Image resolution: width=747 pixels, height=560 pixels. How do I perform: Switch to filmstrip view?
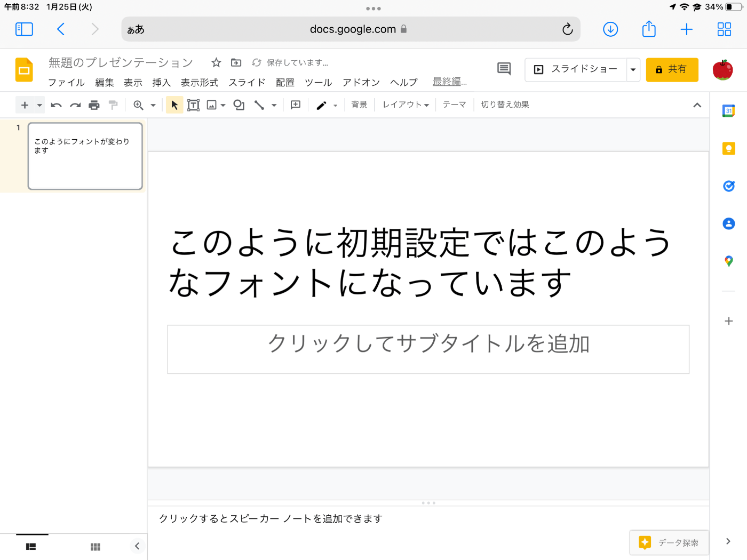tap(31, 547)
